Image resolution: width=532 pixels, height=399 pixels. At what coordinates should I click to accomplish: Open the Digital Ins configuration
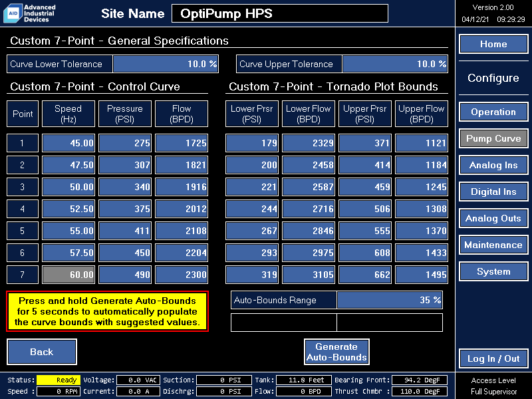493,192
